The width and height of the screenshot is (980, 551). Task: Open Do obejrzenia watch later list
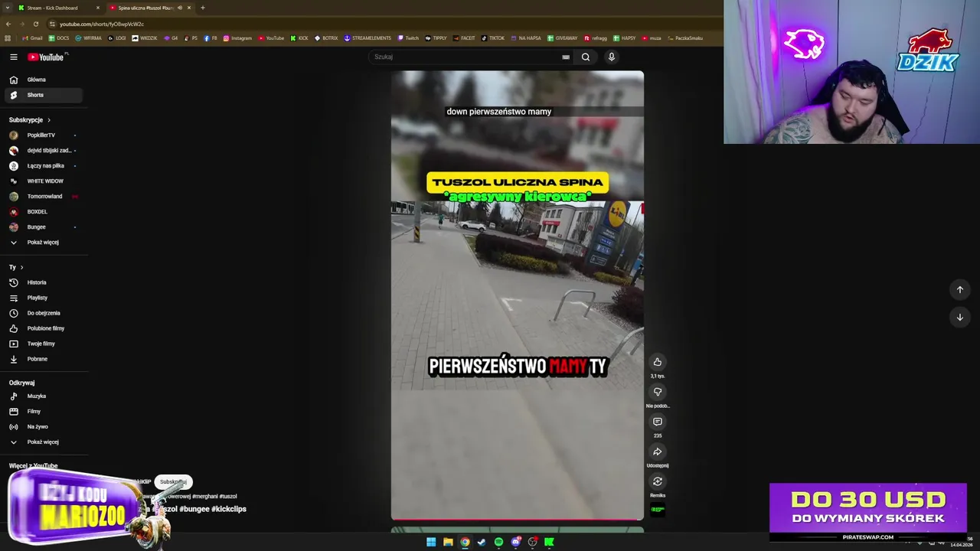tap(44, 313)
